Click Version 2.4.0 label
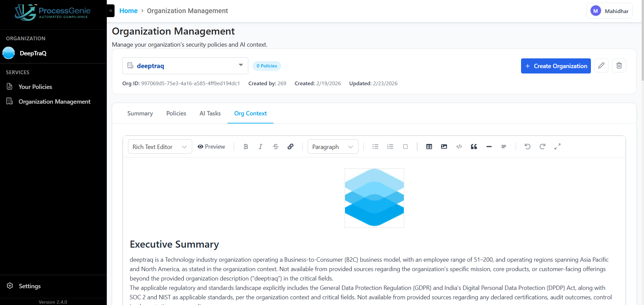The image size is (644, 305). 53,302
